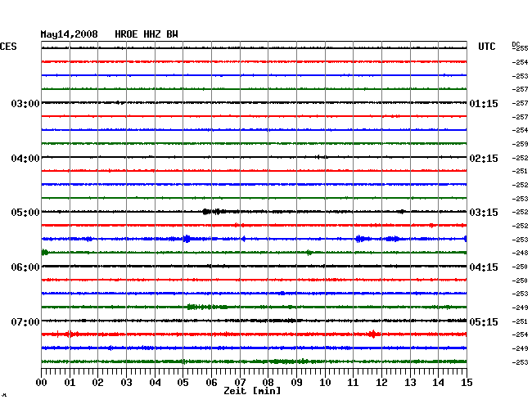532x404 pixels.
Task: Select minute tick label 02
Action: click(97, 383)
